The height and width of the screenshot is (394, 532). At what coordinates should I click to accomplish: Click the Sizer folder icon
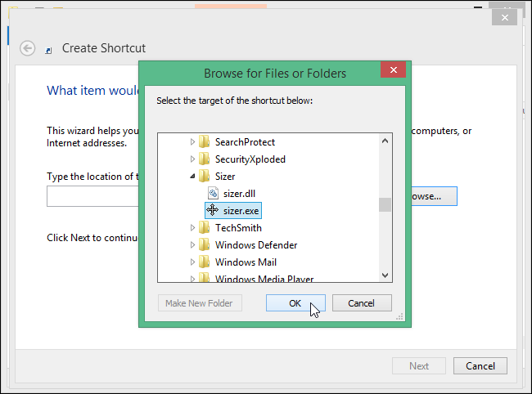point(205,177)
